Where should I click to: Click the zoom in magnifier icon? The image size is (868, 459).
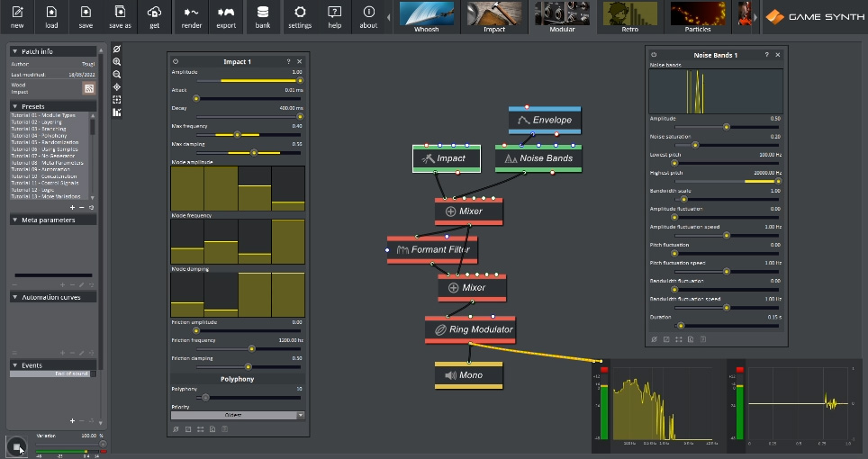pyautogui.click(x=117, y=62)
